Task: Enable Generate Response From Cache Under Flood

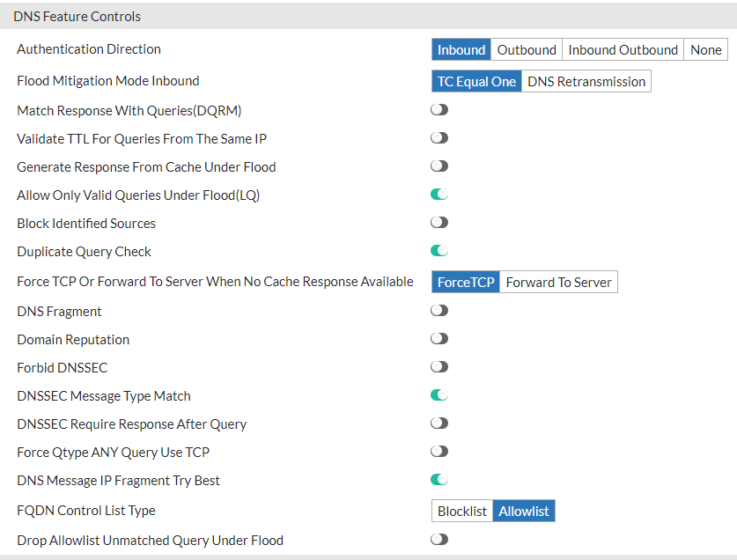Action: [x=439, y=166]
